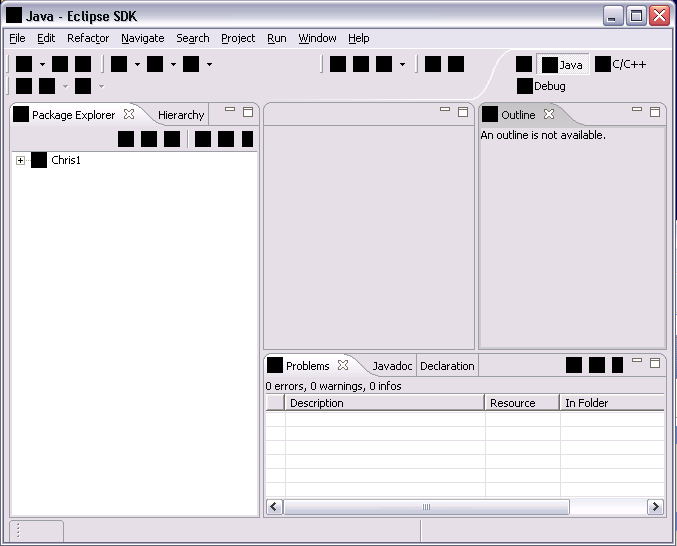This screenshot has height=546, width=677.
Task: Click the Back navigation icon on second toolbar row
Action: (47, 86)
